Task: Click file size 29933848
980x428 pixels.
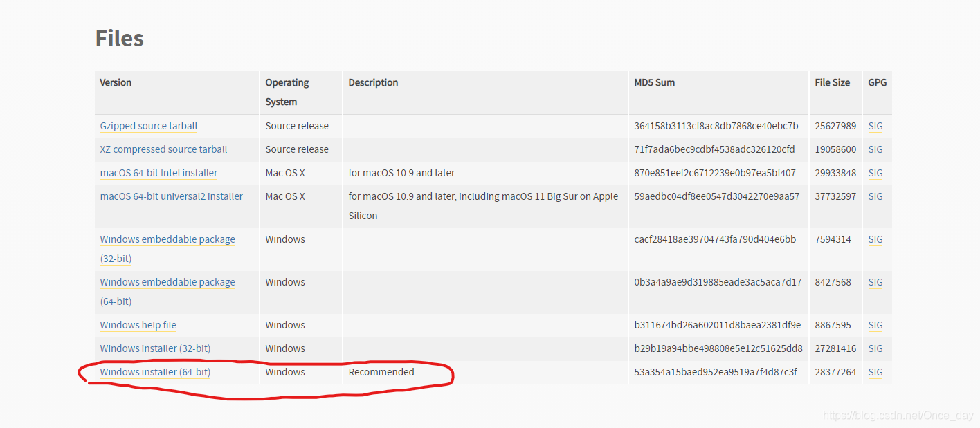Action: click(835, 173)
